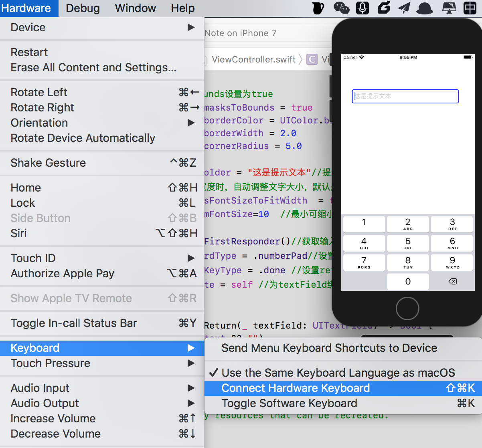This screenshot has height=448, width=482.
Task: Select Toggle Software Keyboard
Action: (343, 403)
